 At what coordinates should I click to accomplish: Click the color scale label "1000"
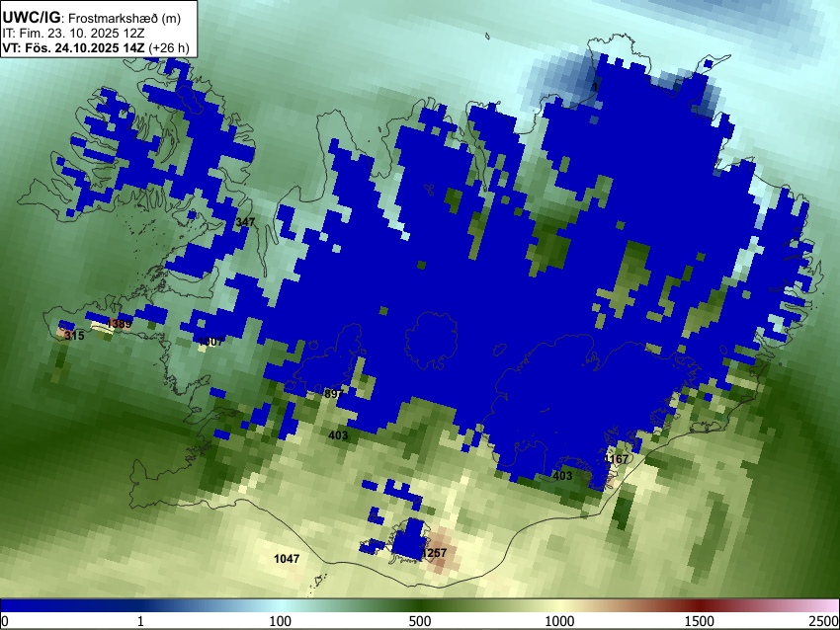pos(559,621)
